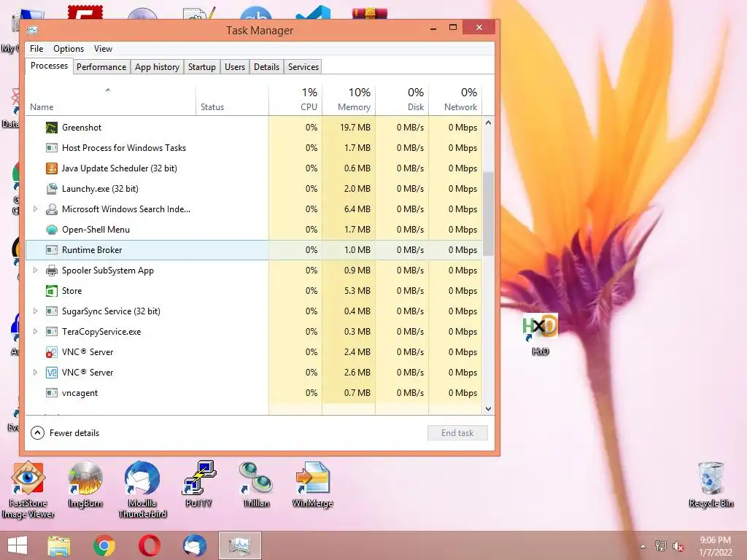Sort processes by CPU column
The image size is (747, 560).
click(295, 101)
